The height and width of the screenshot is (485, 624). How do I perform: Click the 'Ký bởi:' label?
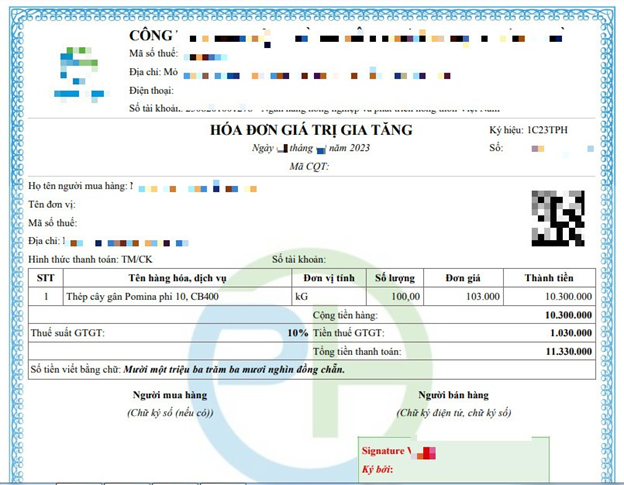pos(377,469)
